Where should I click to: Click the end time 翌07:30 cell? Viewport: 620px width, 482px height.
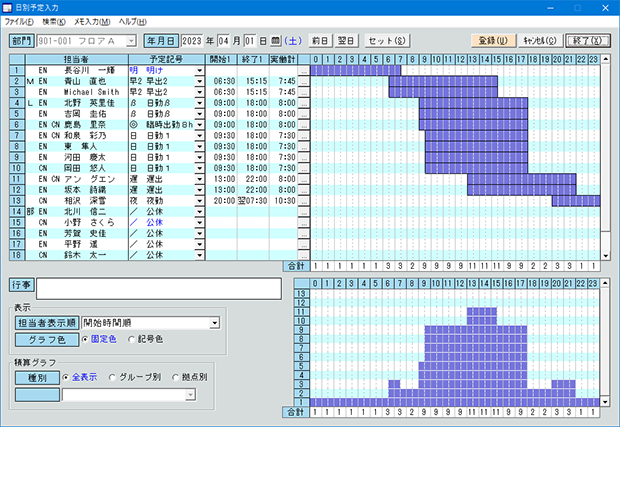point(253,201)
